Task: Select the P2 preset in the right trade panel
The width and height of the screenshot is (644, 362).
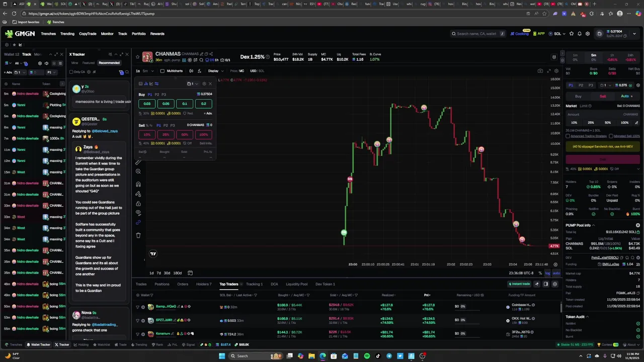Action: coord(581,85)
